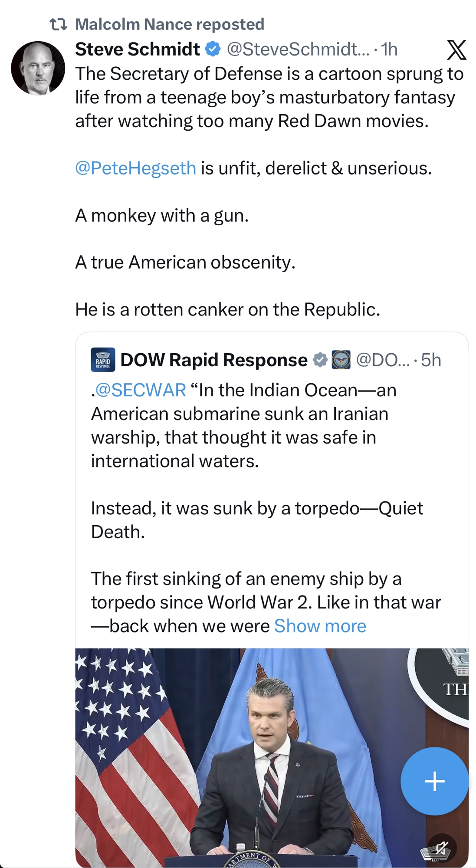Click the X logo icon
Screen dimensions: 476x868
click(x=456, y=50)
